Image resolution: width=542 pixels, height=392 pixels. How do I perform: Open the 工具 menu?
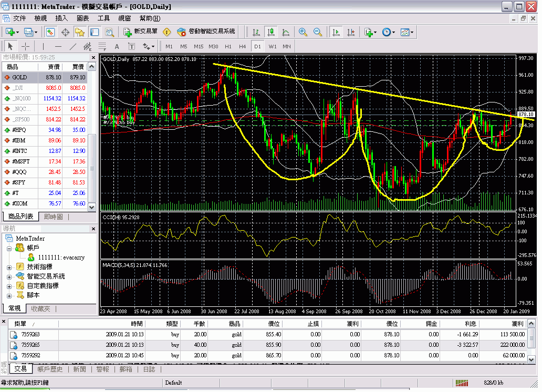[x=103, y=18]
